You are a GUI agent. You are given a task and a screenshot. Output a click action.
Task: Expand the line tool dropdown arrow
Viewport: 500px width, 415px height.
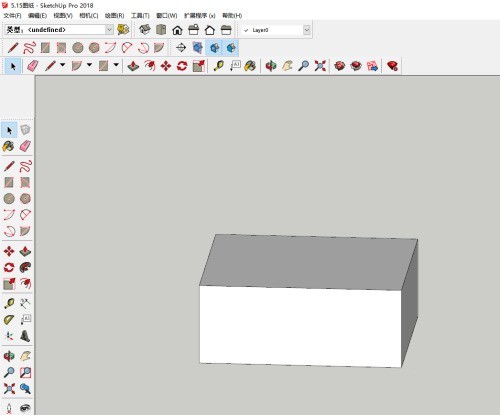click(x=62, y=65)
